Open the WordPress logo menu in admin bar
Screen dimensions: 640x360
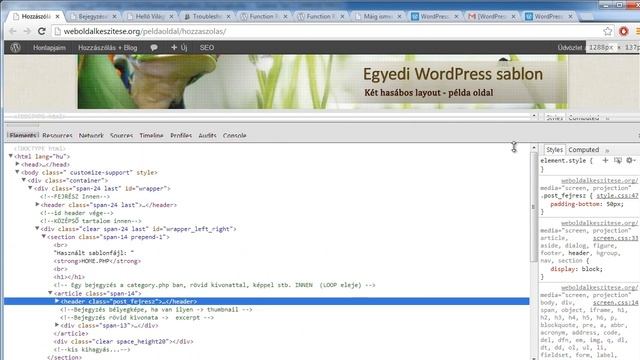pos(16,47)
